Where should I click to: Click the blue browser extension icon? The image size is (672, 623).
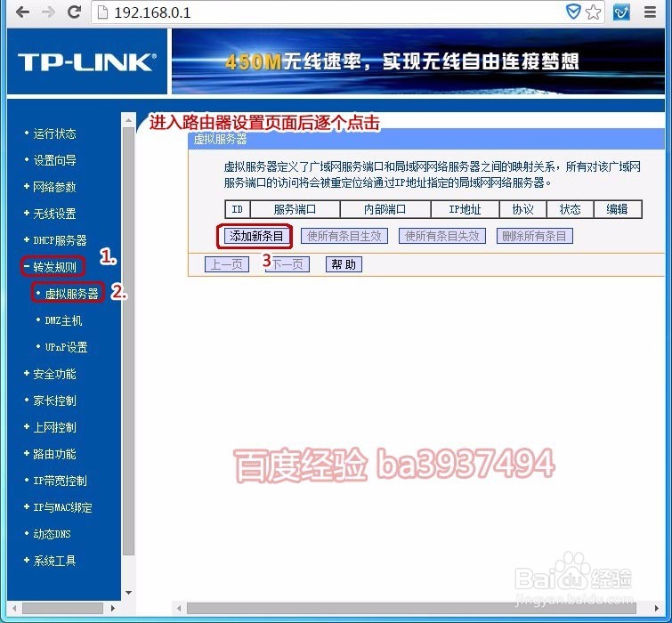tap(621, 12)
